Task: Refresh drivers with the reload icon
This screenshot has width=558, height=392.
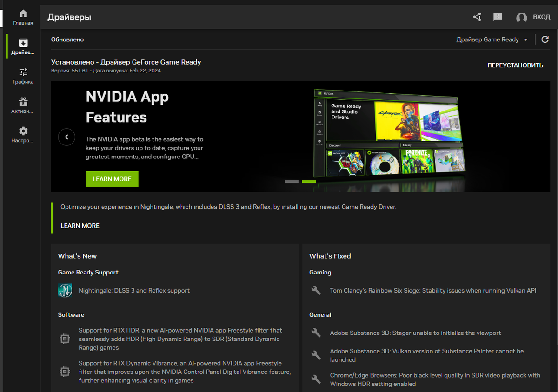Action: coord(545,39)
